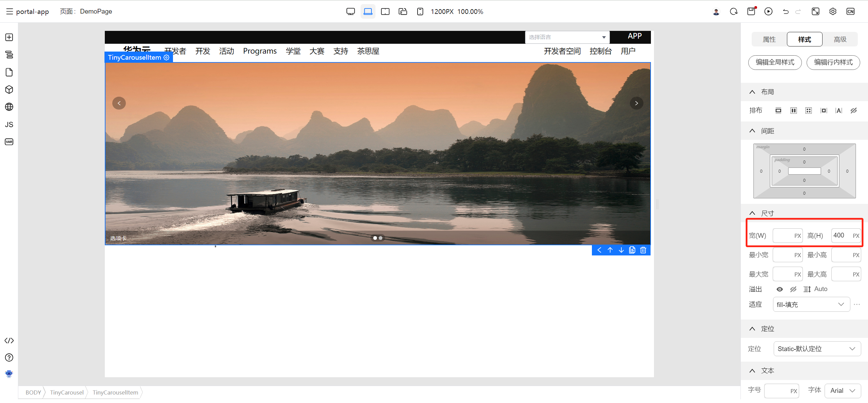Collapse the 间距 section

(752, 131)
